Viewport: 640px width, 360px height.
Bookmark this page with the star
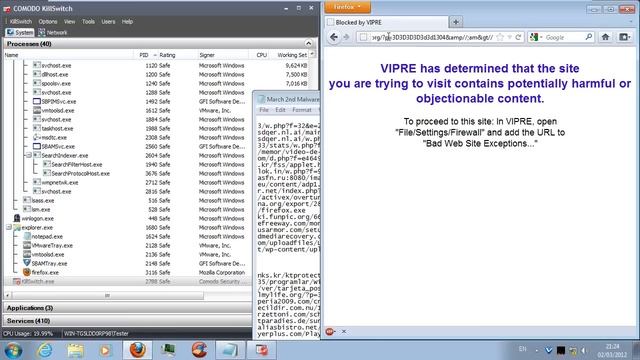tap(500, 37)
